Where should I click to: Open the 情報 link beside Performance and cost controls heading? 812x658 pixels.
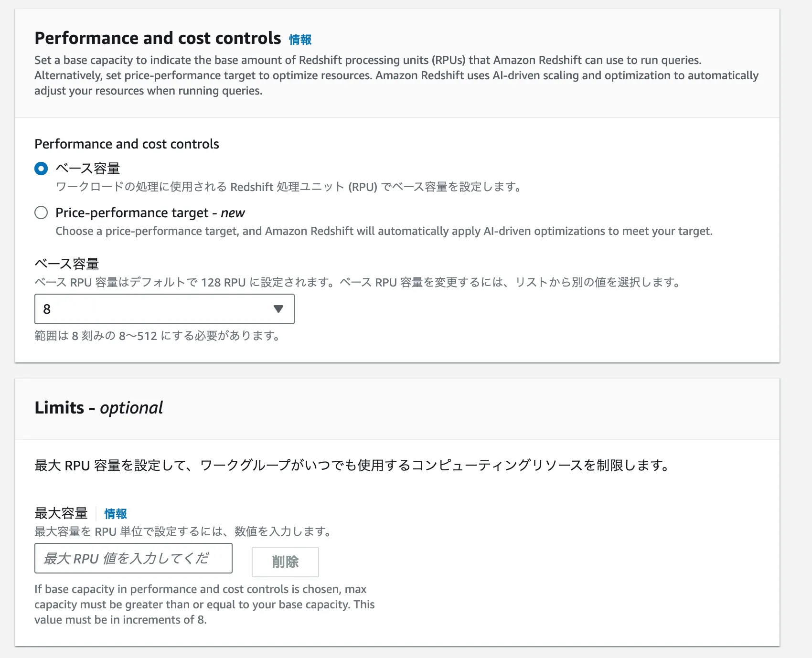pyautogui.click(x=300, y=40)
